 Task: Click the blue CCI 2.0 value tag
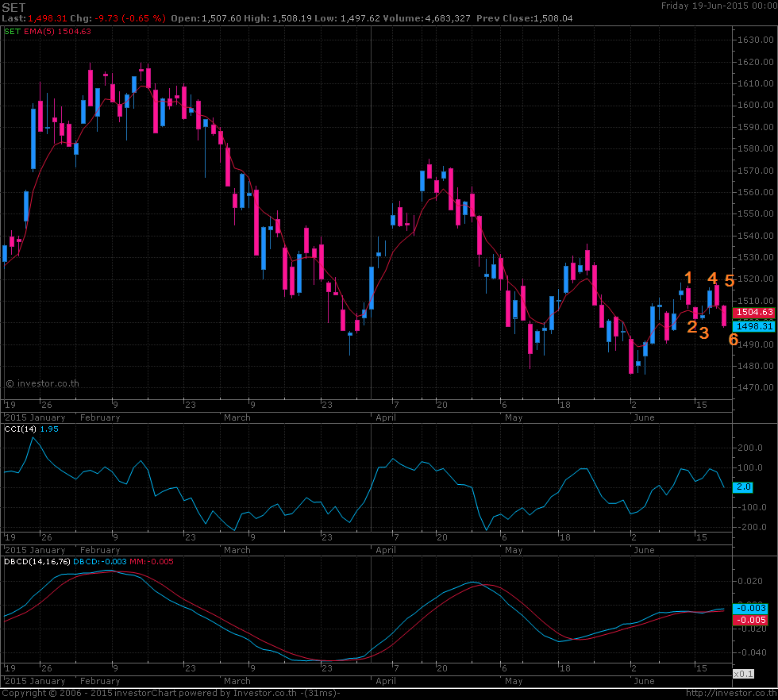point(743,487)
